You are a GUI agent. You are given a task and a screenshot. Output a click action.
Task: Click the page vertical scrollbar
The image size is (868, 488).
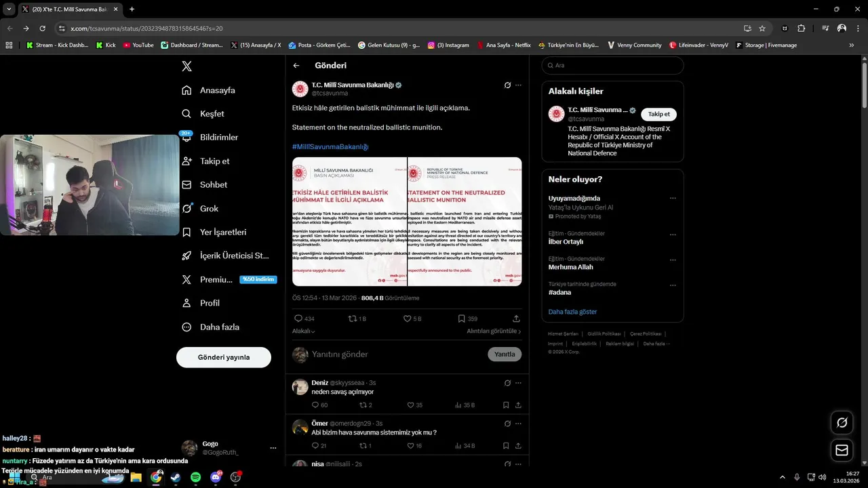[865, 85]
